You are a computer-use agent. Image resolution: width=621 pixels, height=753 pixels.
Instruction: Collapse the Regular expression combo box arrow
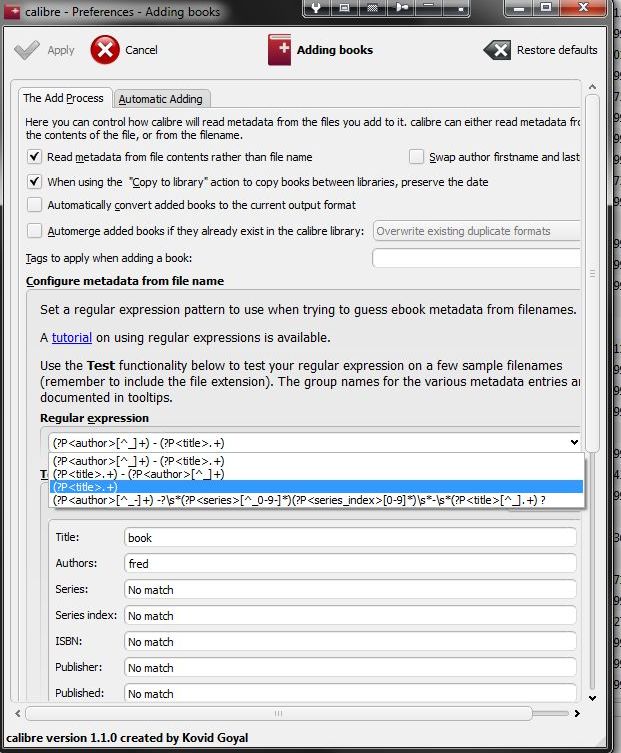(x=574, y=442)
